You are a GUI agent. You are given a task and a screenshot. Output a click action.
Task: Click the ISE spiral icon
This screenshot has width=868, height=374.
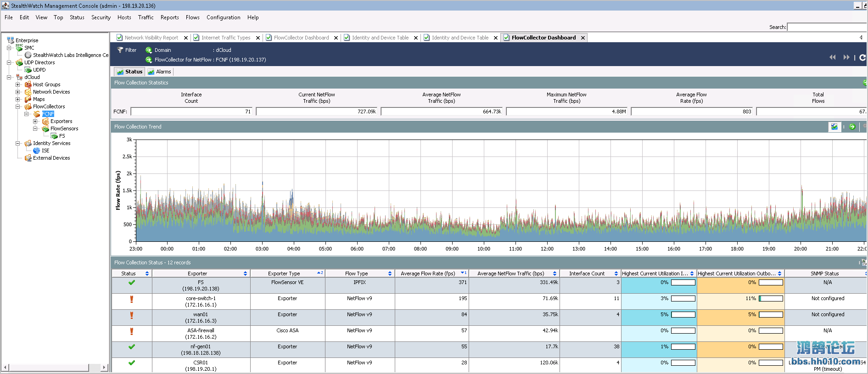(x=37, y=151)
